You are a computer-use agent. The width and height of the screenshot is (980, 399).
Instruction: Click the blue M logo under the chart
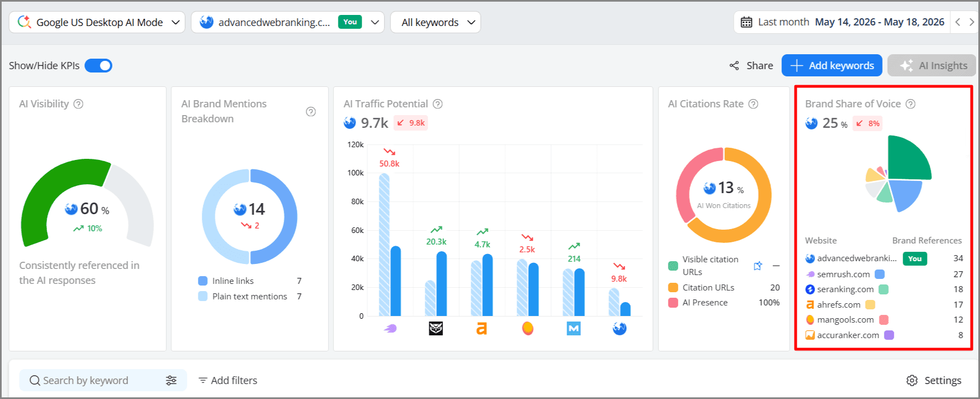[574, 329]
